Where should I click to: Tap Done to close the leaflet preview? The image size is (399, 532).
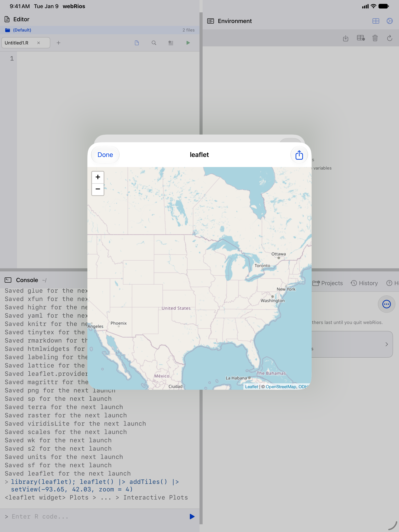105,155
